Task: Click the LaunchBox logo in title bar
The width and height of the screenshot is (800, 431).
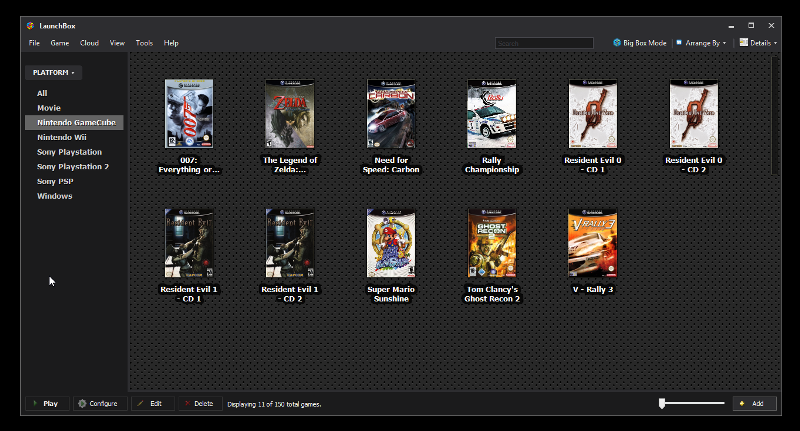Action: pos(31,26)
